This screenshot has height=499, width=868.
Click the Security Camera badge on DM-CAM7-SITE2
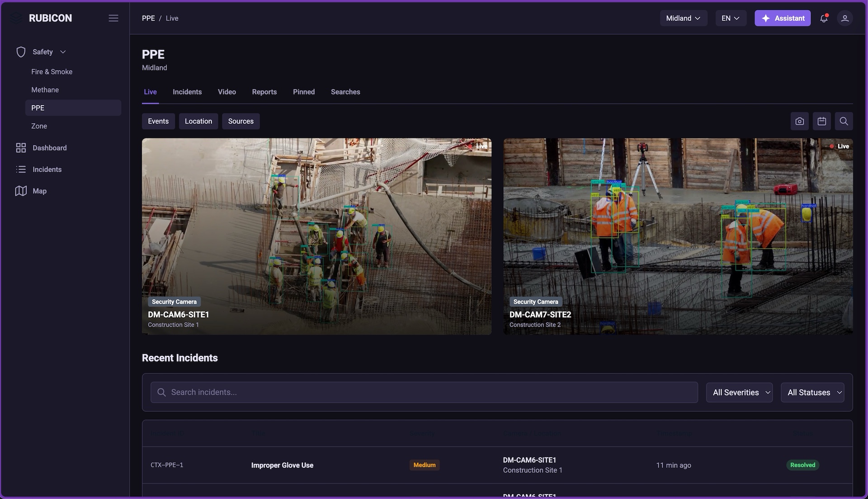coord(536,301)
